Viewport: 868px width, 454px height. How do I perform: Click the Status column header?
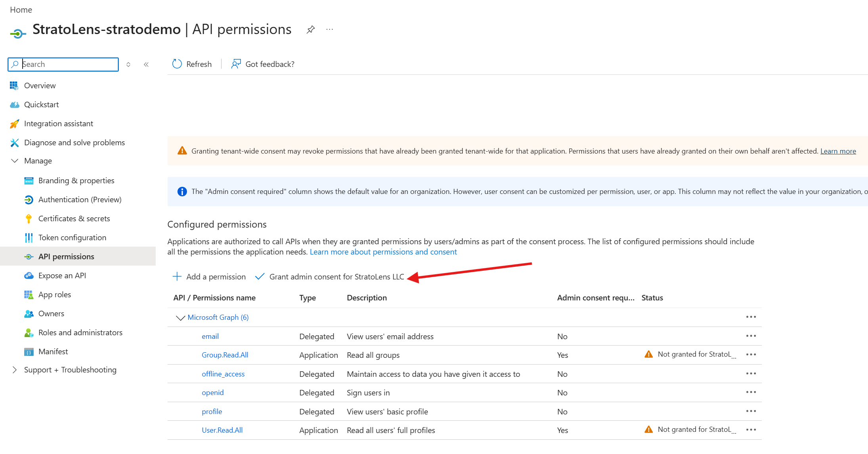652,298
